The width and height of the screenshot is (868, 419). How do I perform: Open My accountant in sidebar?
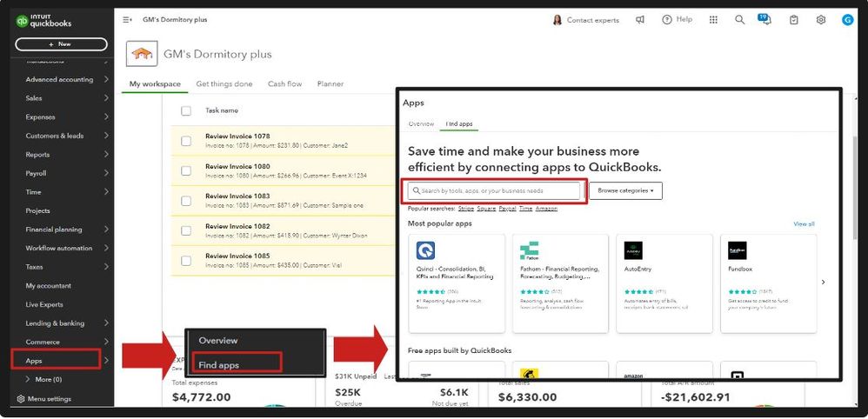coord(48,286)
